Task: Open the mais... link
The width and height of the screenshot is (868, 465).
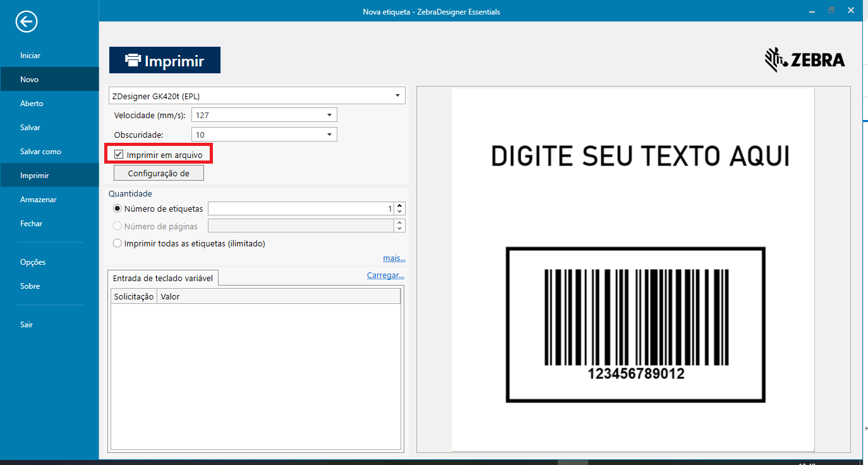Action: 394,258
